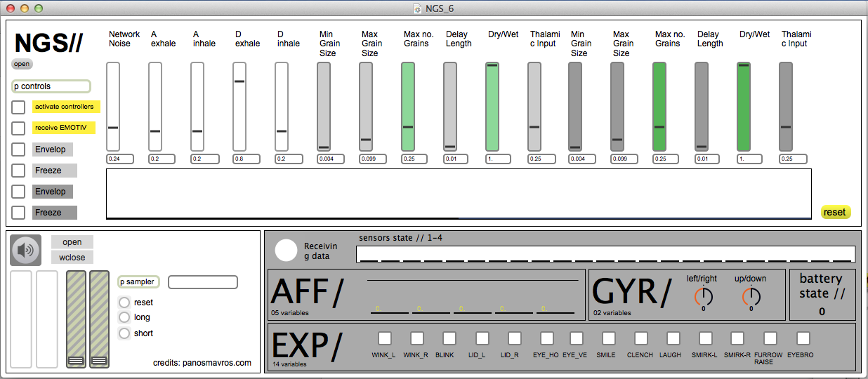Click the Network Noise slider
This screenshot has height=379, width=868.
coord(113,106)
